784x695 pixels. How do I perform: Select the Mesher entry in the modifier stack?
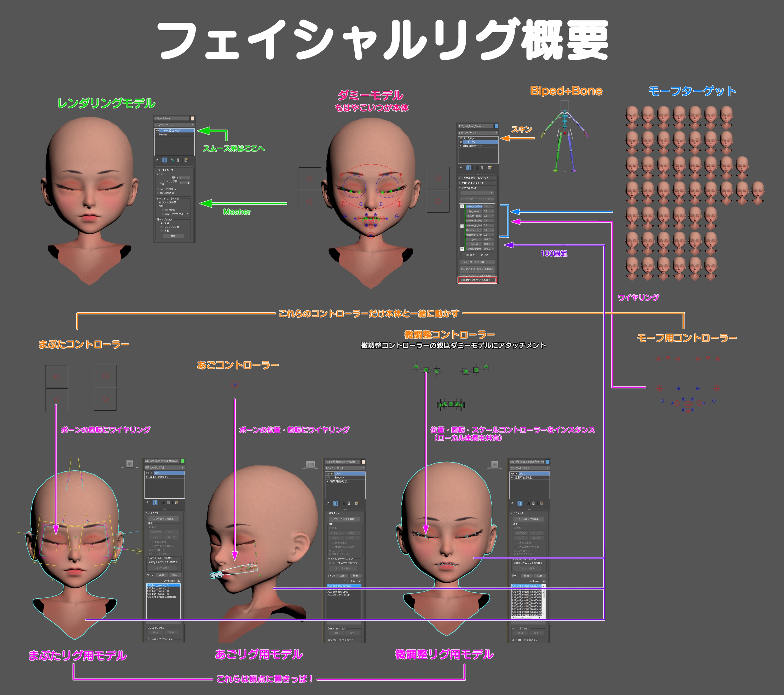pyautogui.click(x=163, y=135)
